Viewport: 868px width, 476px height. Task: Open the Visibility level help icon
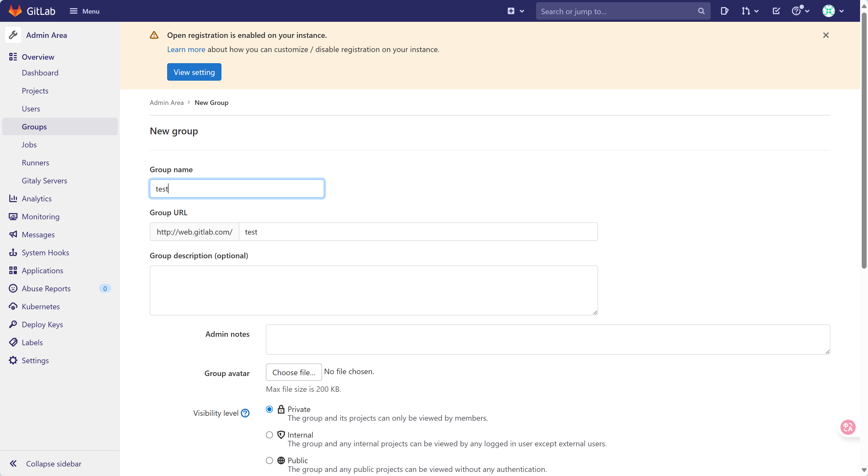245,413
